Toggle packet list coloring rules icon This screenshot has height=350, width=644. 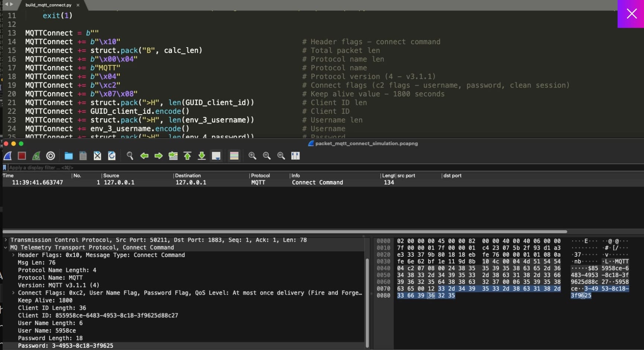(234, 156)
